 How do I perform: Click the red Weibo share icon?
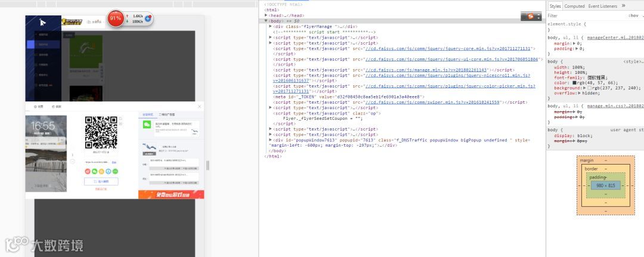click(x=88, y=171)
